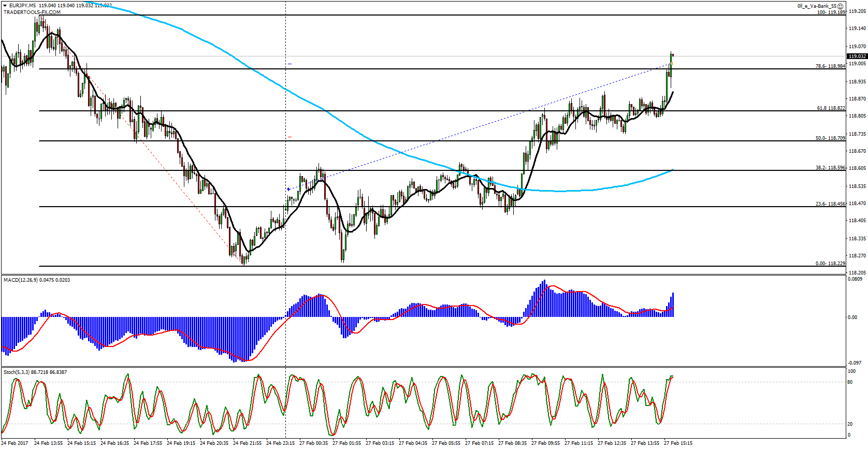868x449 pixels.
Task: Open the chart dropdown triangle beside EURJPY,M5
Action: [5, 6]
